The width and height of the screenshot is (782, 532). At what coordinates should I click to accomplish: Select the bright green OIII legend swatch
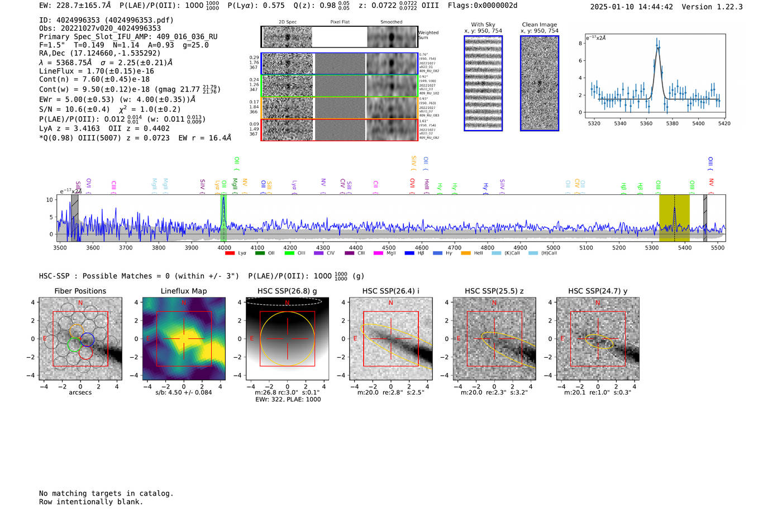[x=289, y=253]
